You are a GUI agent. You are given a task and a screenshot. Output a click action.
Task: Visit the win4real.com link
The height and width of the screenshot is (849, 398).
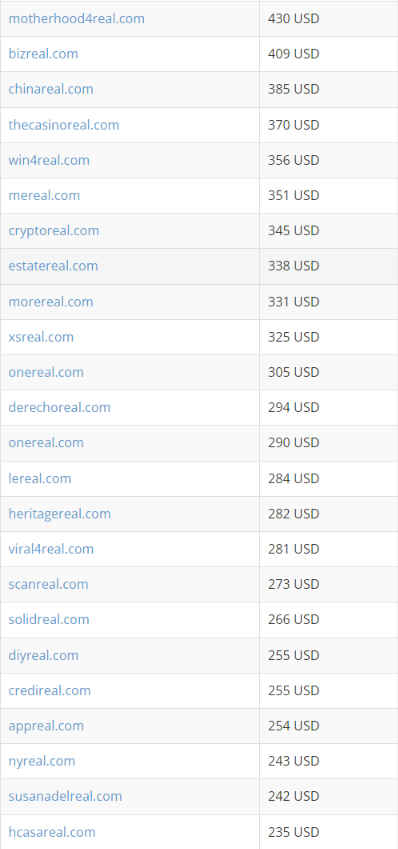point(49,160)
